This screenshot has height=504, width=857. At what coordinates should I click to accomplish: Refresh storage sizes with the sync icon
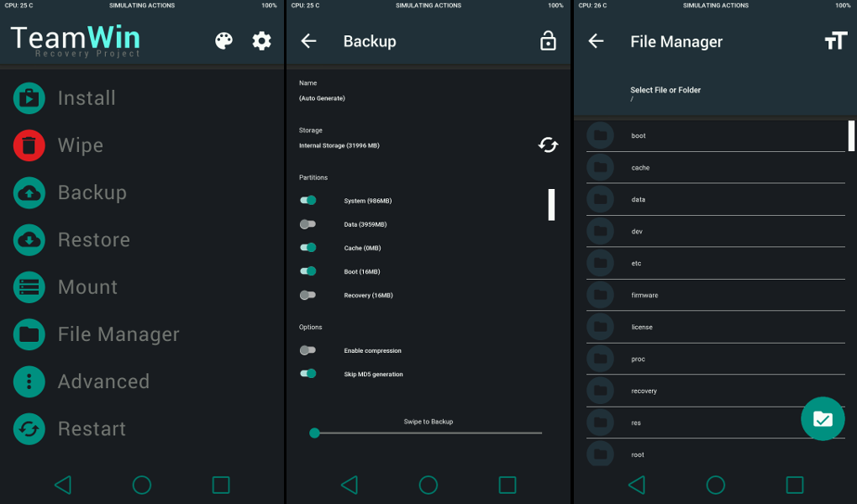(548, 145)
